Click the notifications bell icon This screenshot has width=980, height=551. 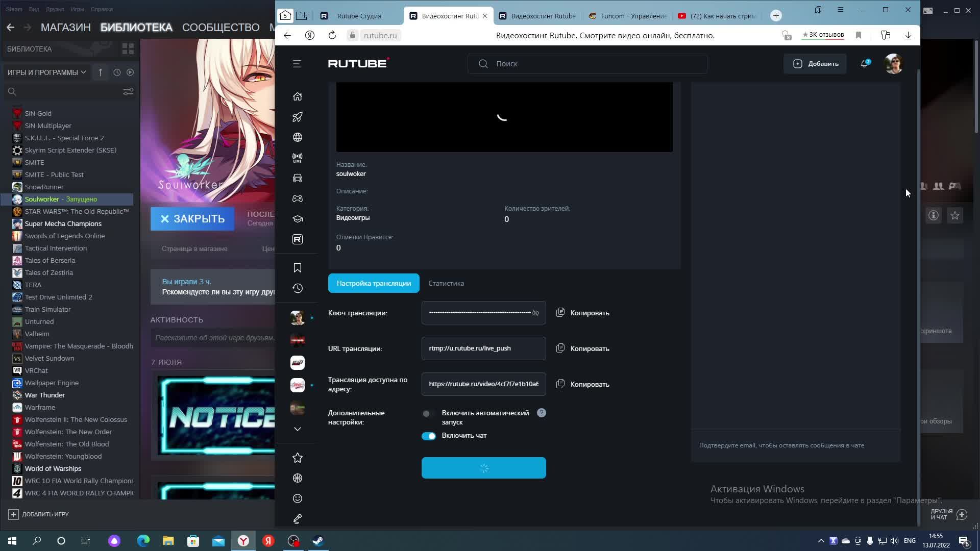[x=865, y=64]
